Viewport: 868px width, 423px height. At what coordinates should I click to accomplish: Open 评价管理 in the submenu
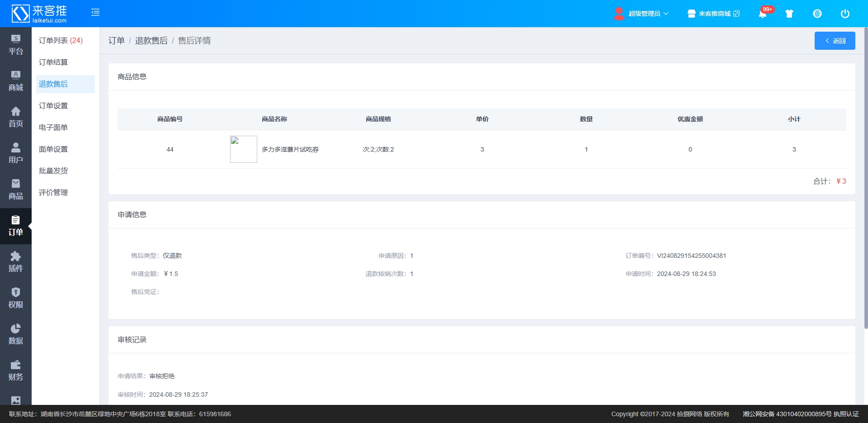[53, 193]
